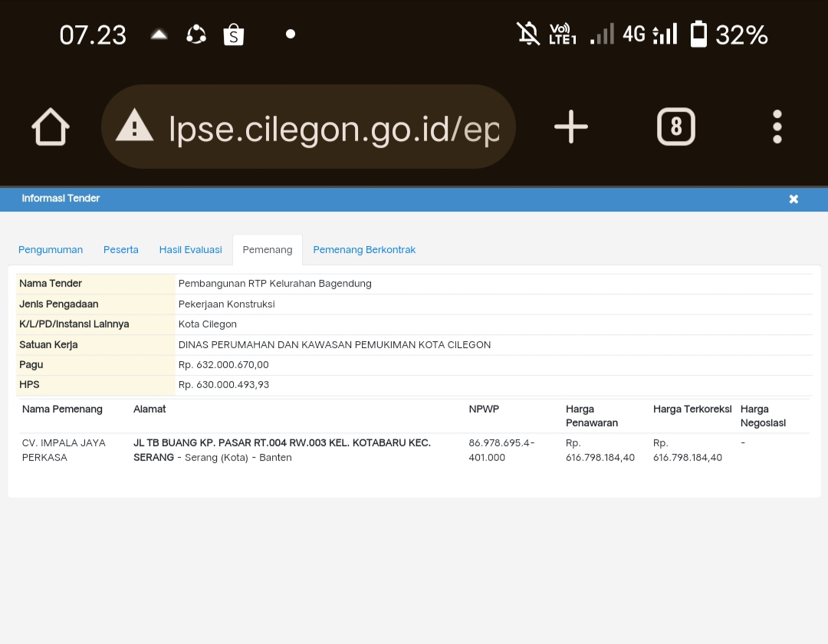Tap the Shopee notification icon
The width and height of the screenshot is (828, 644).
point(233,34)
